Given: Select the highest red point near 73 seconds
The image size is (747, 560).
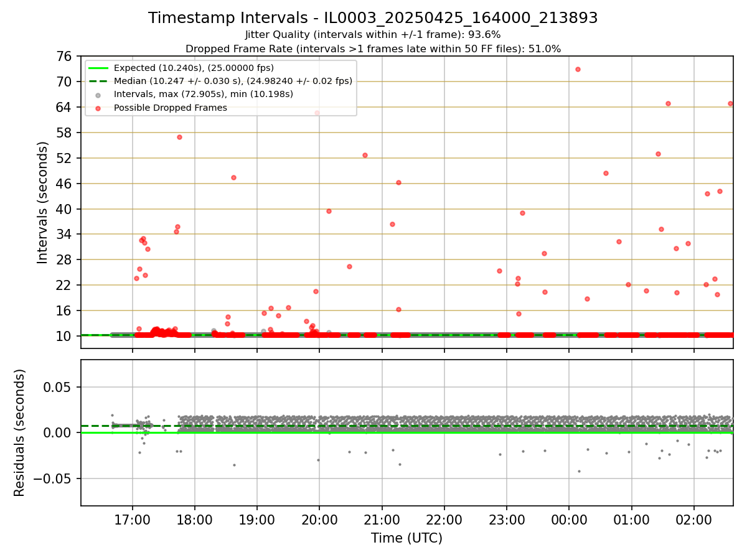Looking at the screenshot, I should 578,69.
